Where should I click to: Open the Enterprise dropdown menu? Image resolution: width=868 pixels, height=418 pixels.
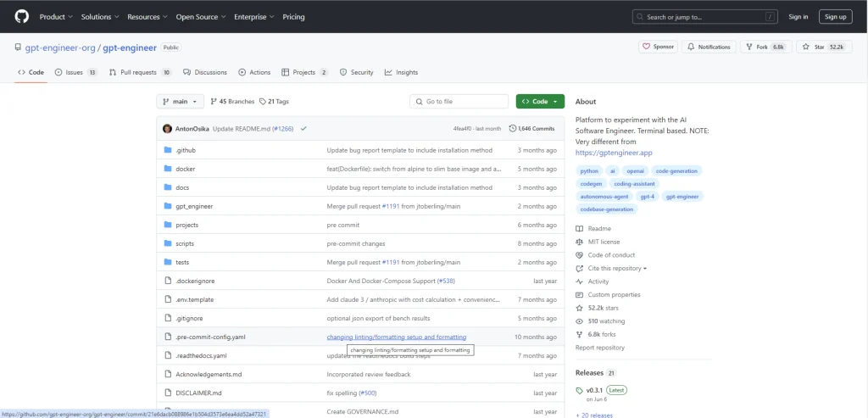click(254, 17)
